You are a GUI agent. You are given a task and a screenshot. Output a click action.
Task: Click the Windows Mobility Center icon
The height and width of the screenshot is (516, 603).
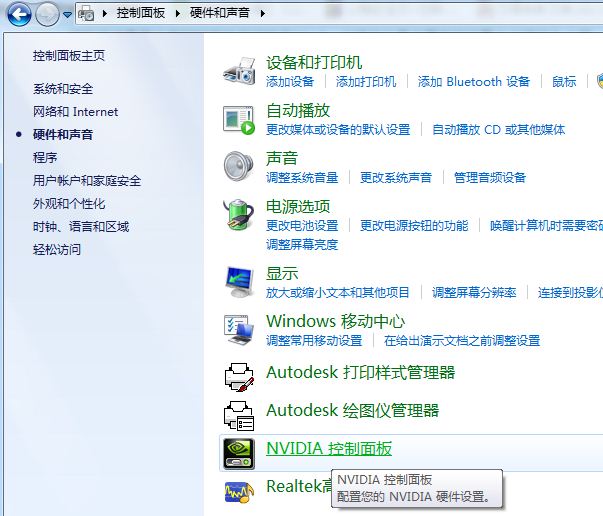[239, 330]
